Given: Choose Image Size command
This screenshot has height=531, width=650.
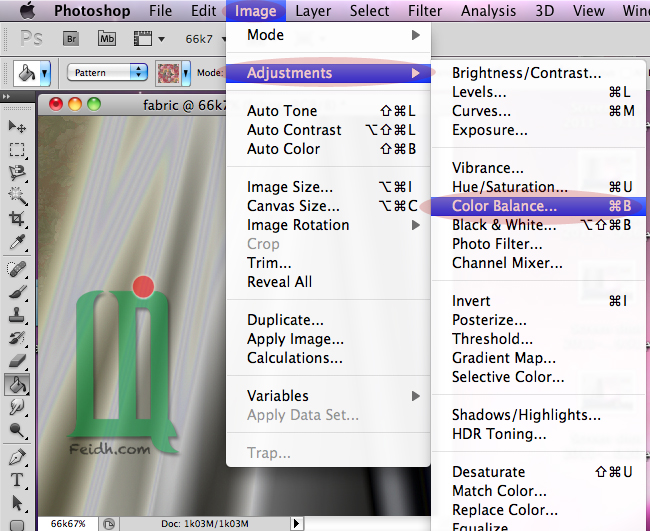Looking at the screenshot, I should click(x=328, y=187).
